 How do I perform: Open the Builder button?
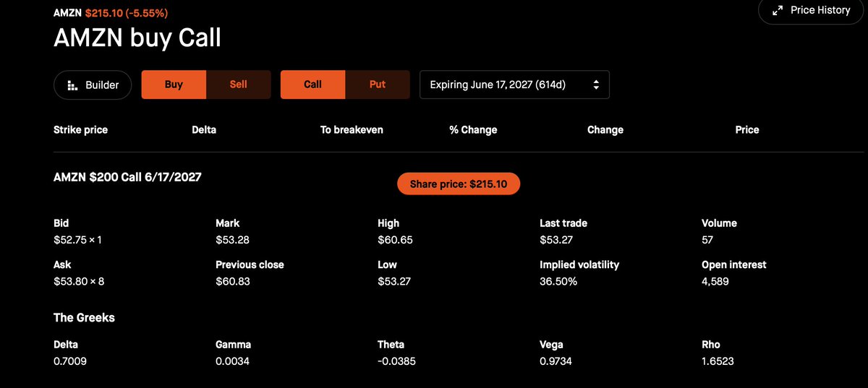tap(93, 85)
